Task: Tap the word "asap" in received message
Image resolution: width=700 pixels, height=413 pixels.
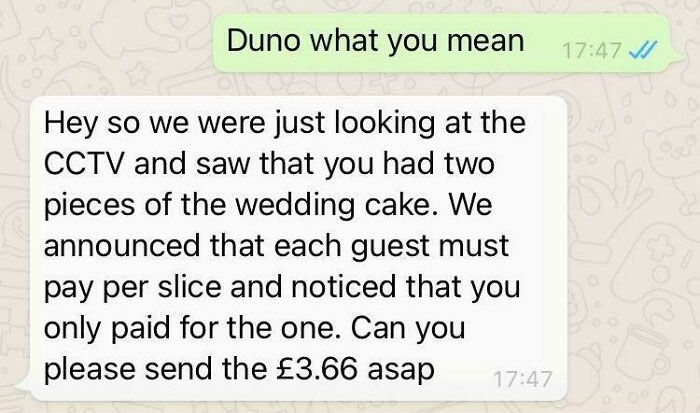Action: pyautogui.click(x=400, y=371)
